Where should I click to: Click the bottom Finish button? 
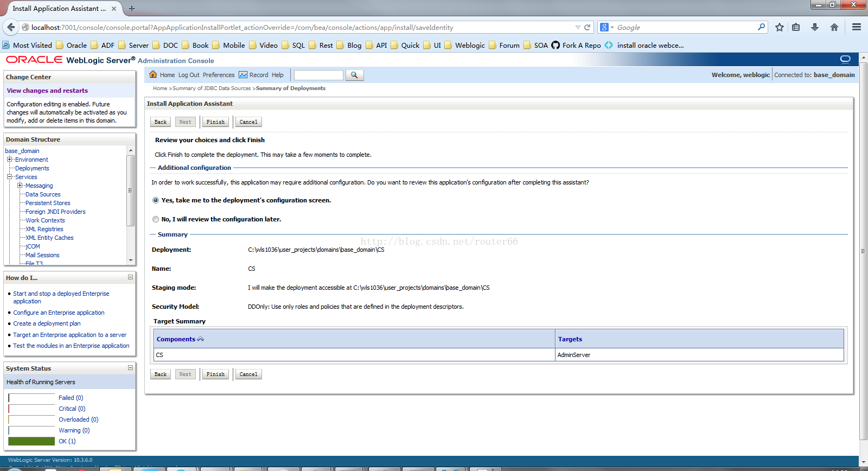(215, 374)
